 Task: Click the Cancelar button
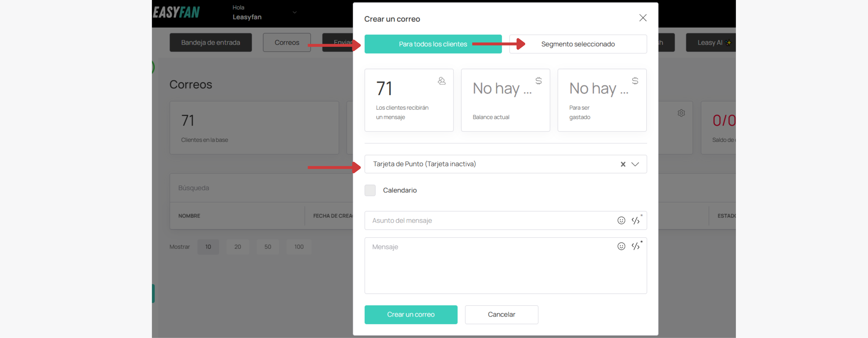tap(501, 314)
